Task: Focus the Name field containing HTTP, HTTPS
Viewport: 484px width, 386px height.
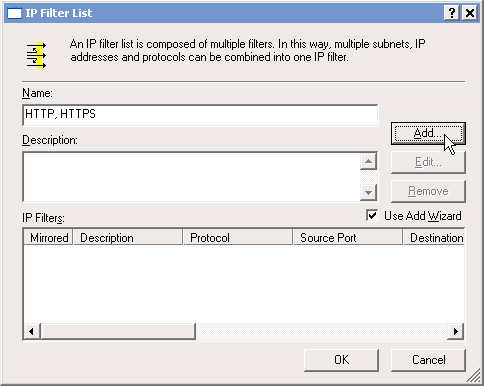Action: point(200,115)
